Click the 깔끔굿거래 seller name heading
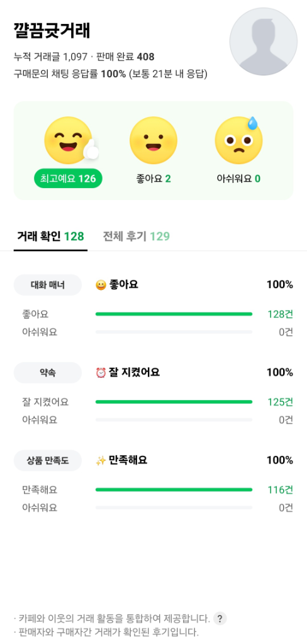 [x=52, y=31]
